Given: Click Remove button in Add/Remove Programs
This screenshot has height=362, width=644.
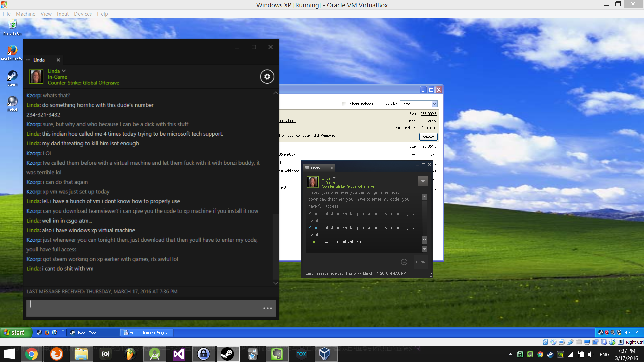Looking at the screenshot, I should tap(428, 137).
